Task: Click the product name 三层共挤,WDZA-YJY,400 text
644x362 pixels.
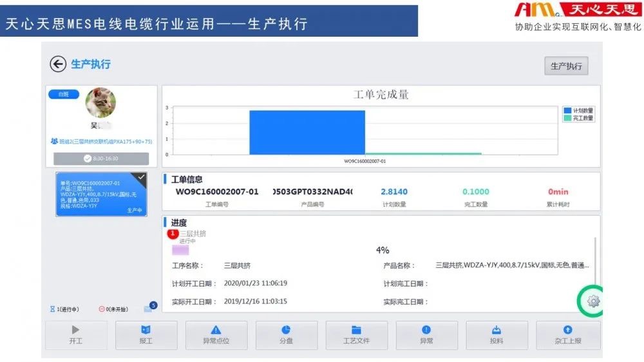Action: coord(512,265)
